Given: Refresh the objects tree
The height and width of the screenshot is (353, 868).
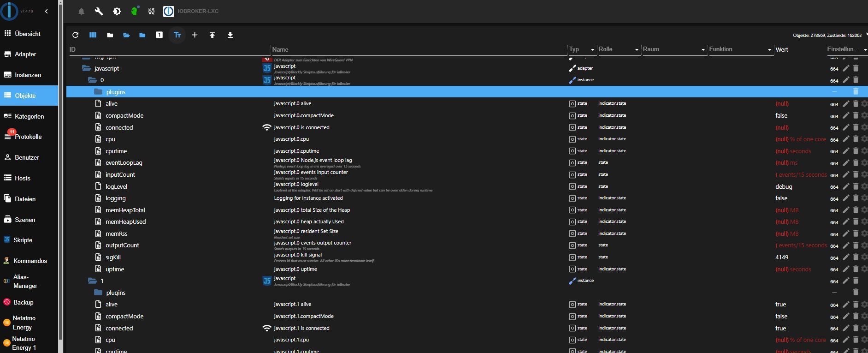Looking at the screenshot, I should pos(76,35).
